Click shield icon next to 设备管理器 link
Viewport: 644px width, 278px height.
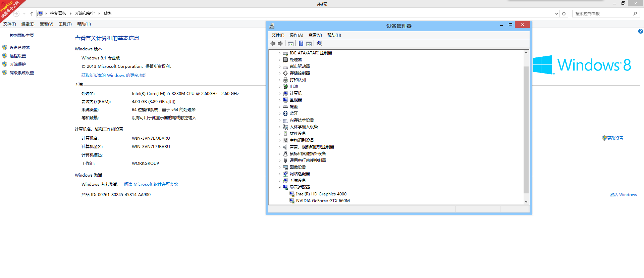tap(5, 47)
